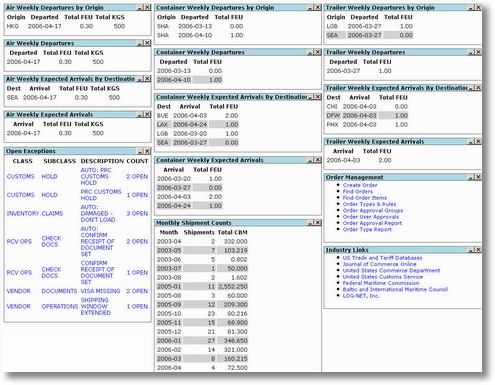Open the Create Order link
The width and height of the screenshot is (495, 385).
coord(360,185)
